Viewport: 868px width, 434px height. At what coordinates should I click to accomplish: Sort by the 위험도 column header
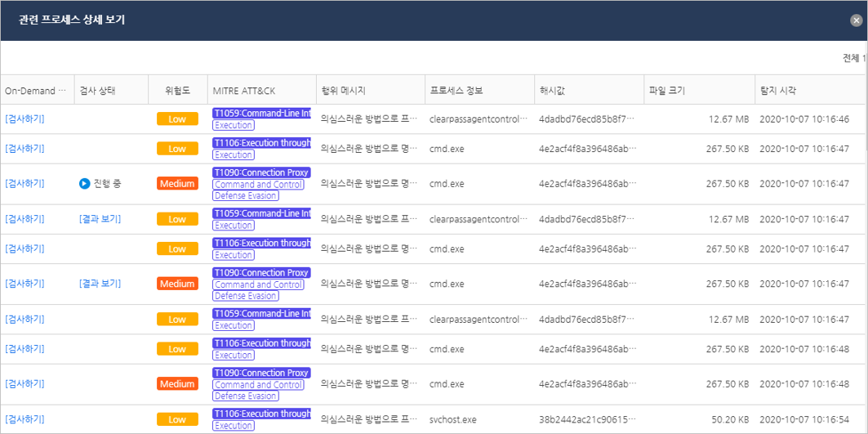coord(177,91)
